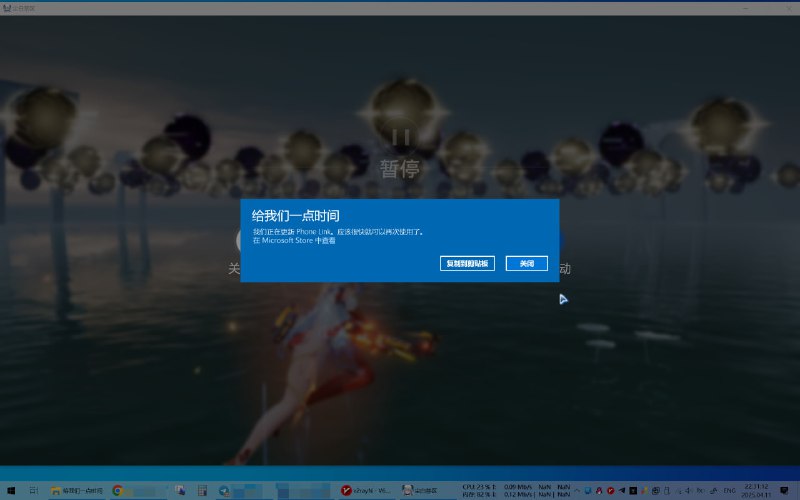Open the 在 Microsoft Store 中查看 link

pyautogui.click(x=294, y=240)
